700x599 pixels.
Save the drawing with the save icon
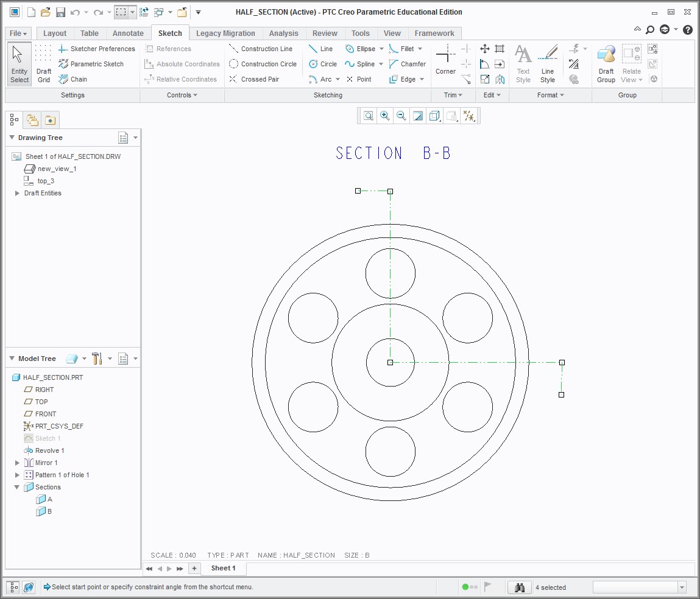pyautogui.click(x=60, y=13)
